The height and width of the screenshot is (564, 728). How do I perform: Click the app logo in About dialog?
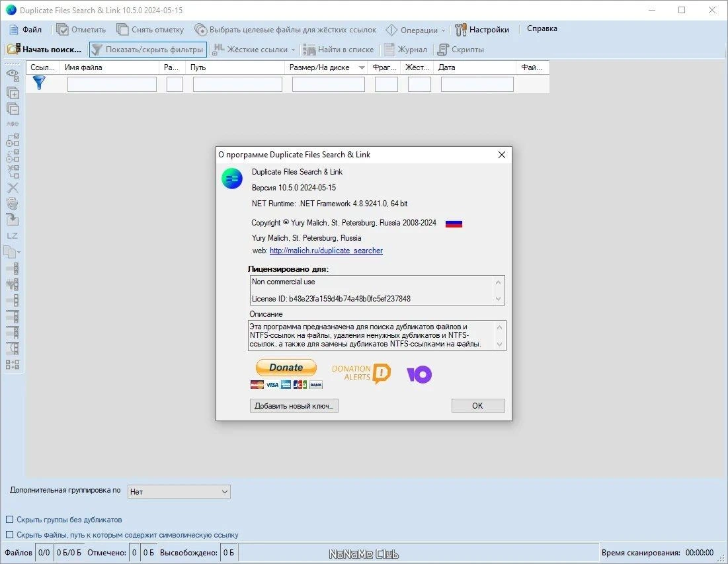coord(231,179)
